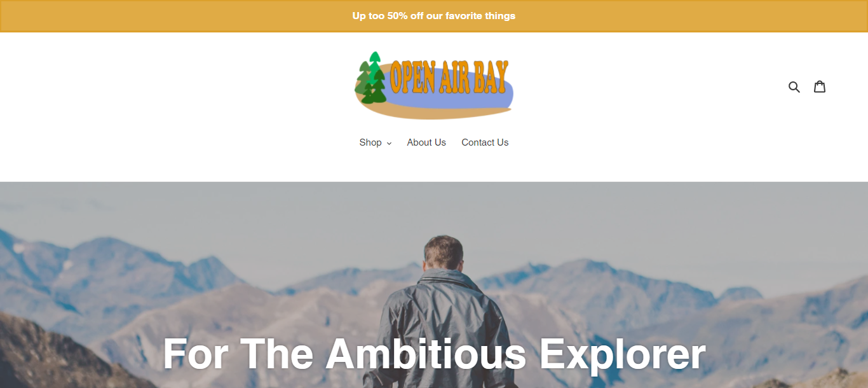Click the Open Air Bay logo
Screen dimensions: 868x388
[x=434, y=85]
